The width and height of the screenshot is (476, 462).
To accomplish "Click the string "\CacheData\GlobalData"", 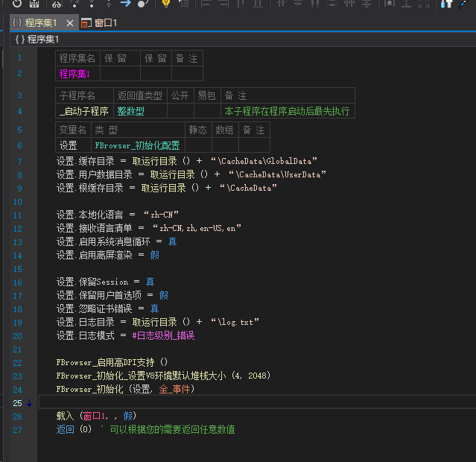I will pyautogui.click(x=264, y=161).
